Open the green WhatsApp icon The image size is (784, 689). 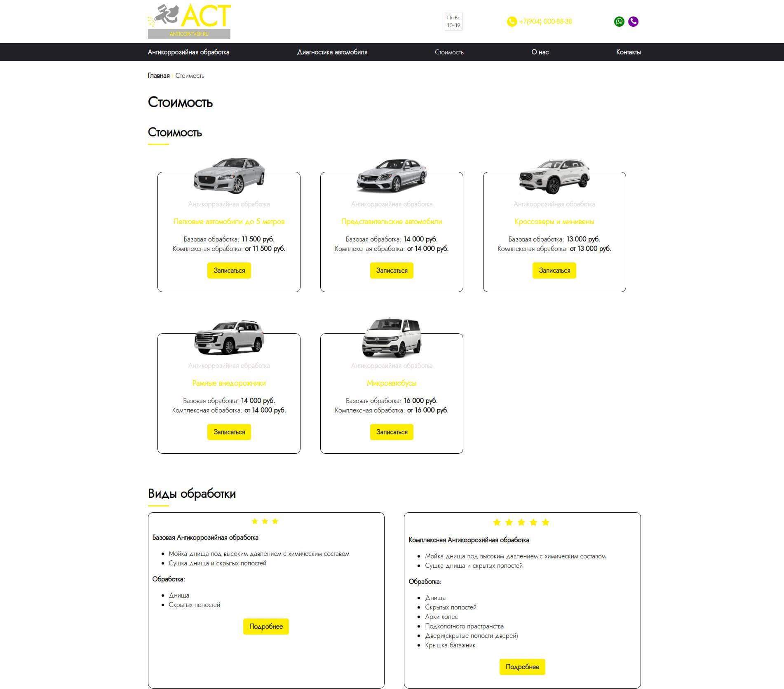pos(619,21)
